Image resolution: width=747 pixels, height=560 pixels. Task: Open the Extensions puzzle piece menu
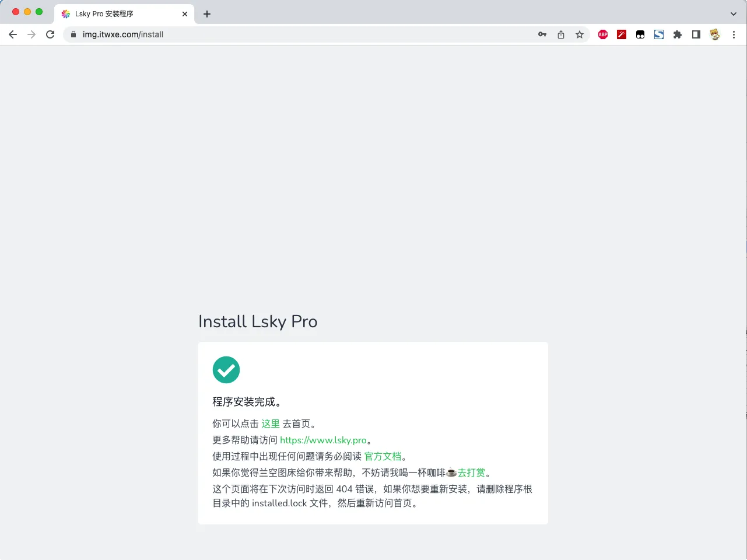678,34
